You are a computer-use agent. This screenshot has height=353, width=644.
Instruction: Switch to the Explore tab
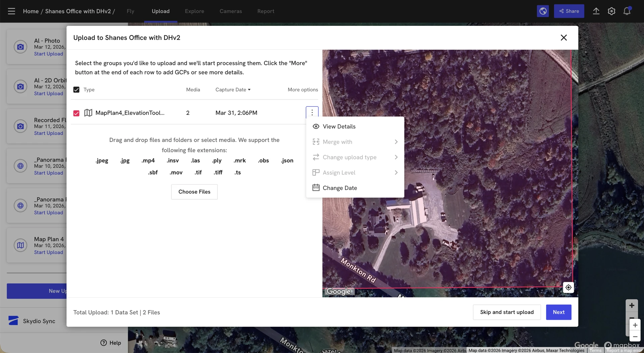(x=194, y=11)
